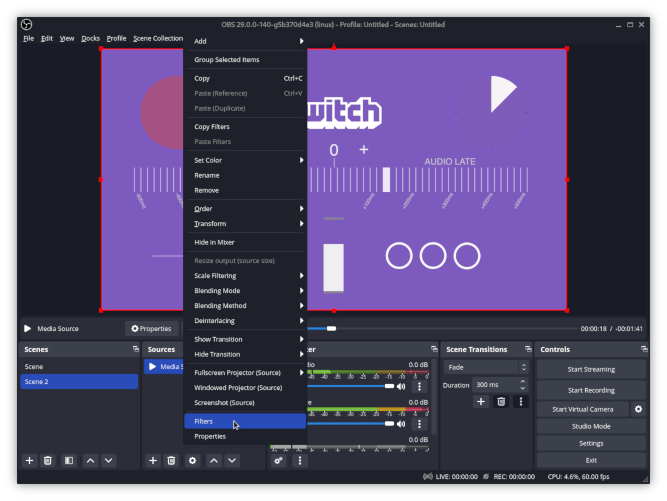
Task: Expand the Deinterlacing submenu
Action: 245,321
